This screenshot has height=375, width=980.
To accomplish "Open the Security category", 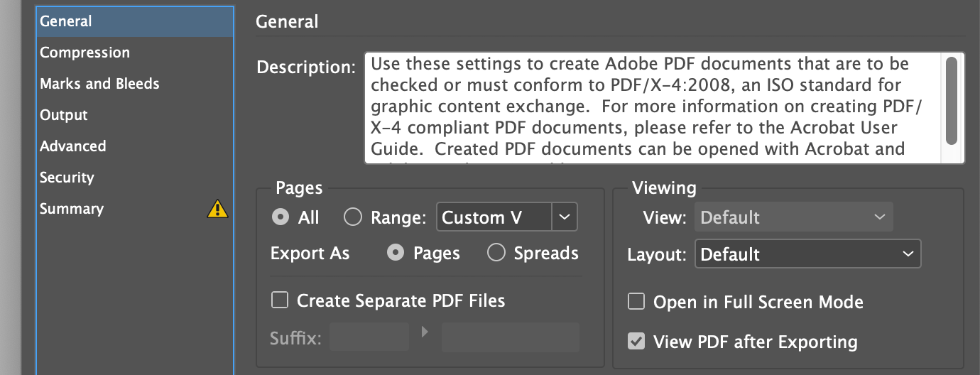I will 135,178.
